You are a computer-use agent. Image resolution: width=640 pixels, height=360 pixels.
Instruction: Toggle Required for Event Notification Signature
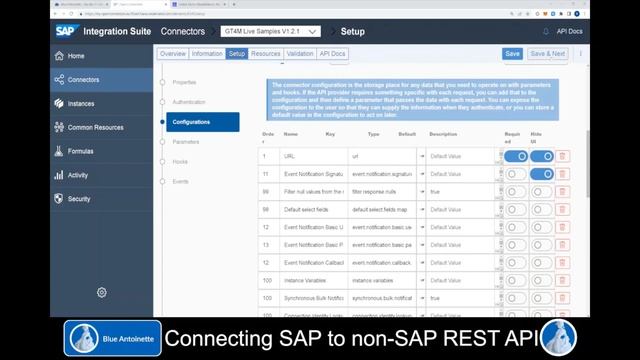(x=516, y=174)
